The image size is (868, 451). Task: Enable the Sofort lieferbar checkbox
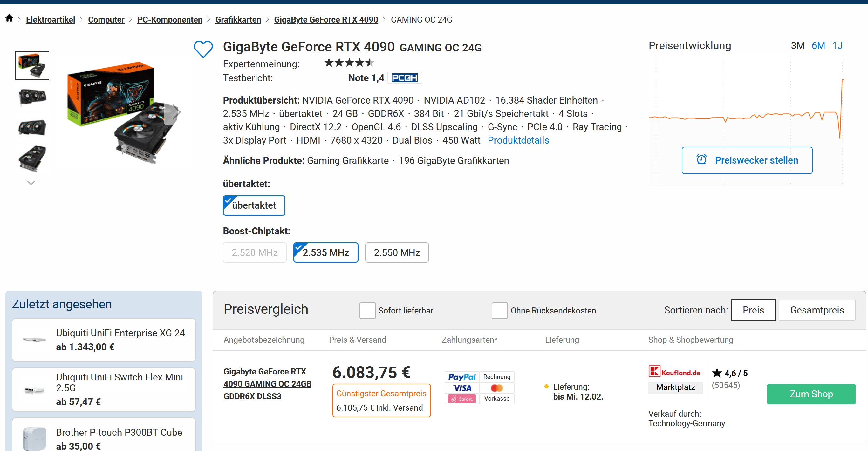[367, 310]
